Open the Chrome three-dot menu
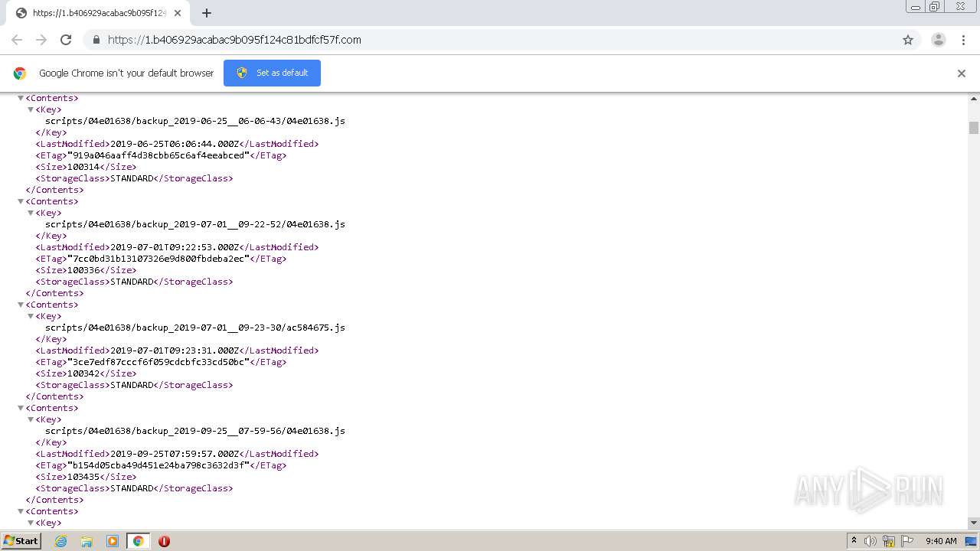This screenshot has width=980, height=551. (x=963, y=40)
